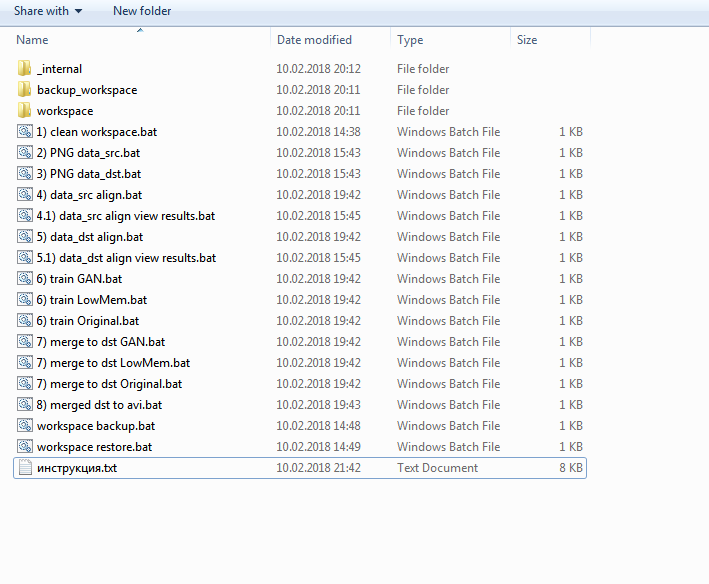Click the merged dst to avi.bat icon

25,405
